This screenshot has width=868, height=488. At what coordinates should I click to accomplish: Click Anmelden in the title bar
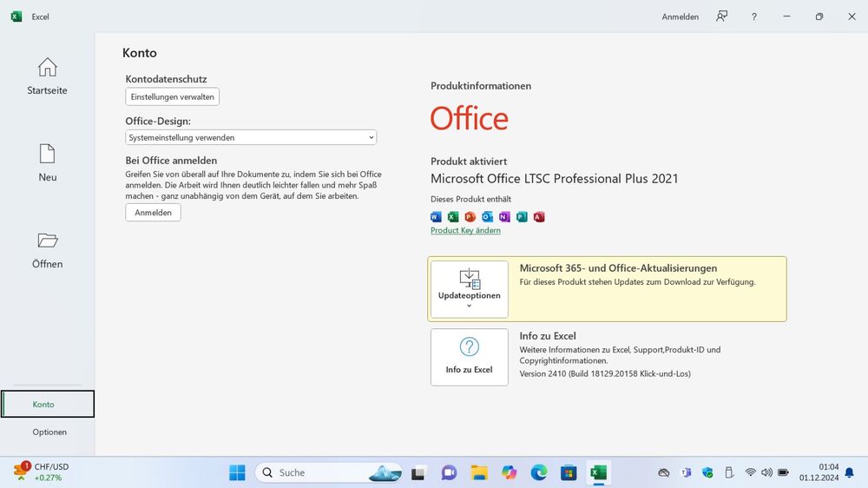[x=680, y=16]
